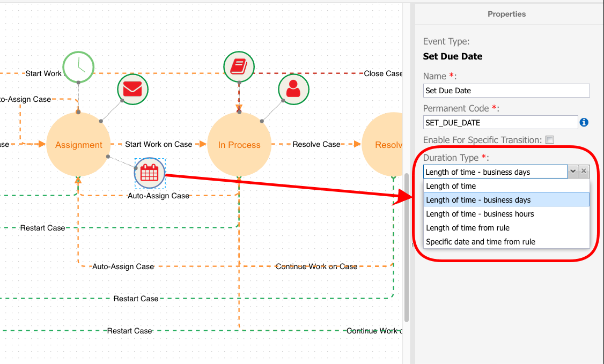Click the 'Start Work' transition label

point(43,73)
